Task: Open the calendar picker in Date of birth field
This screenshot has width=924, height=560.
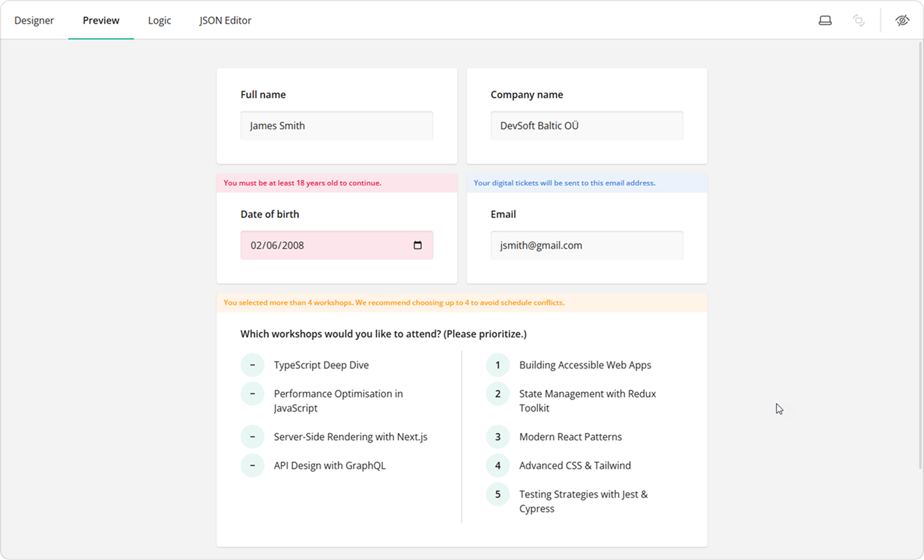Action: pyautogui.click(x=417, y=245)
